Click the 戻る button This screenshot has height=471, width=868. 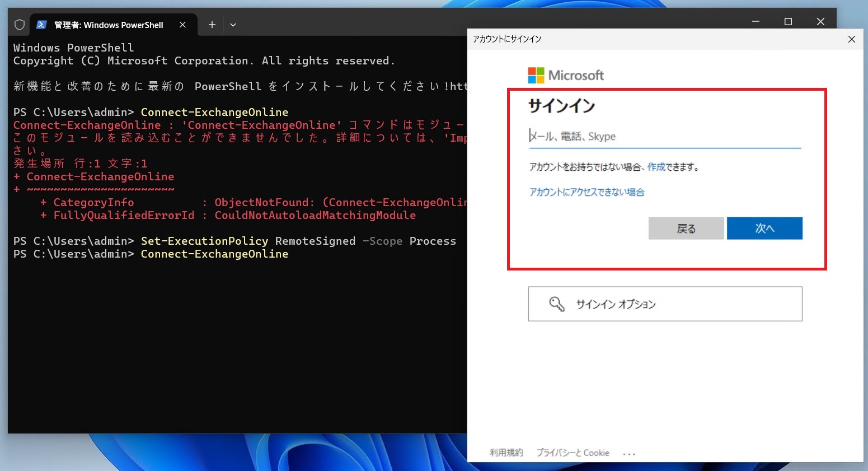[686, 228]
